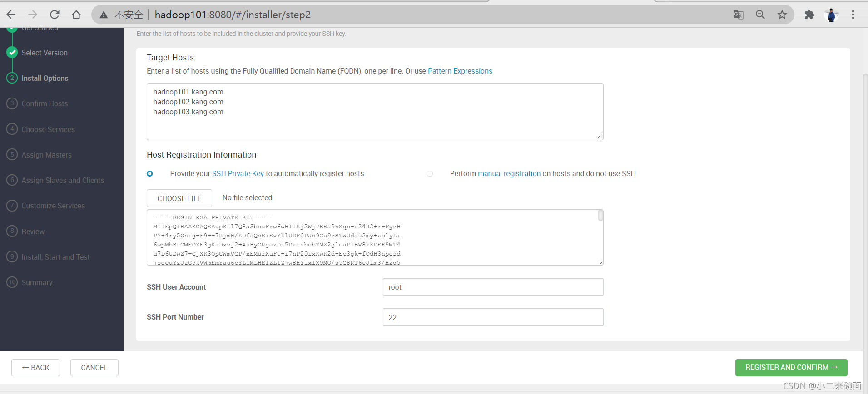Click the not-secure warning icon

tap(104, 15)
